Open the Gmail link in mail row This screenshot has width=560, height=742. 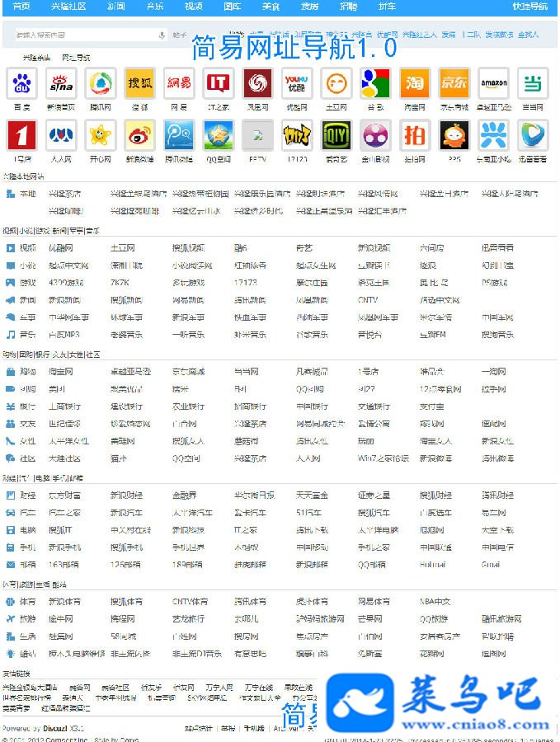point(491,565)
